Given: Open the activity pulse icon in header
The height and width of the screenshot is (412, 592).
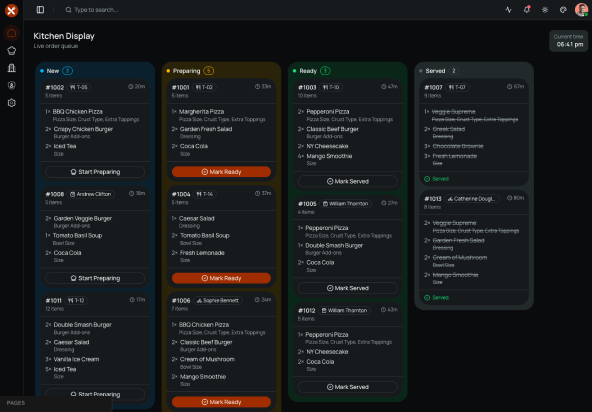Looking at the screenshot, I should click(509, 10).
